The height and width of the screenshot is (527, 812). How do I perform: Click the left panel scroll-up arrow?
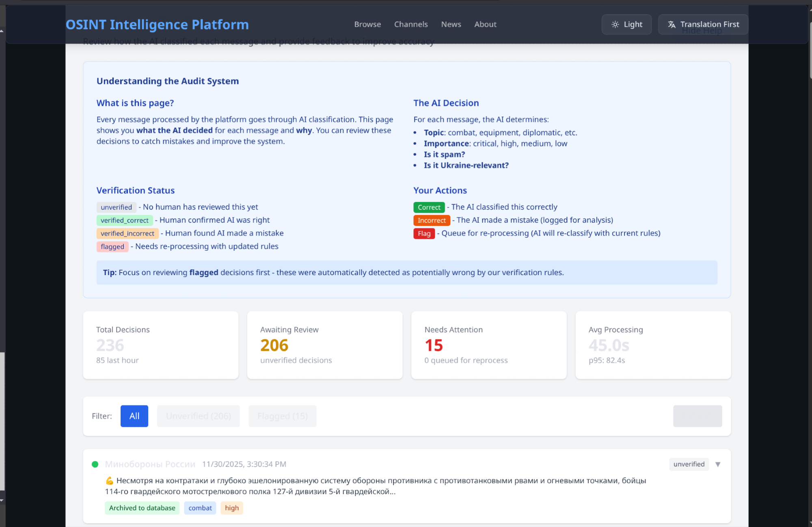[x=2, y=31]
